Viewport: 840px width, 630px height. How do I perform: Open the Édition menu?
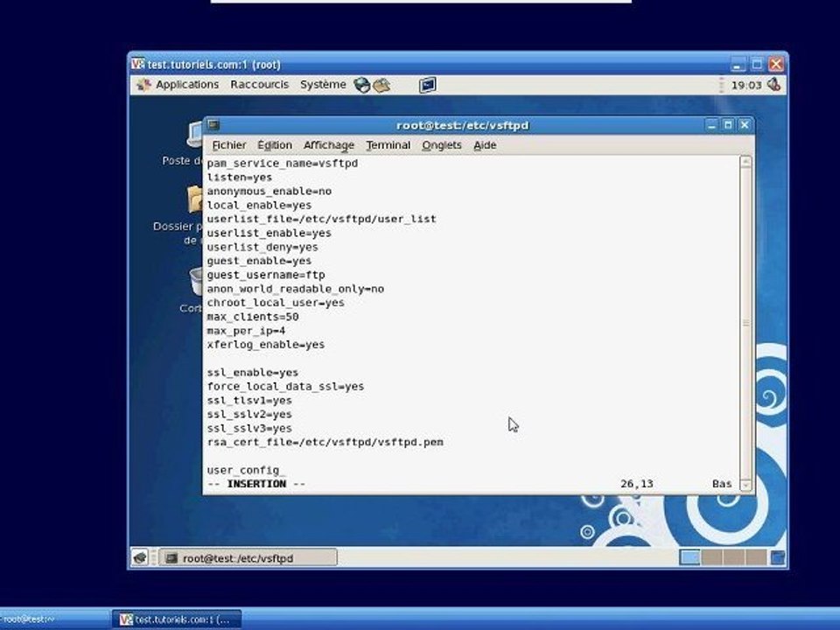click(275, 145)
